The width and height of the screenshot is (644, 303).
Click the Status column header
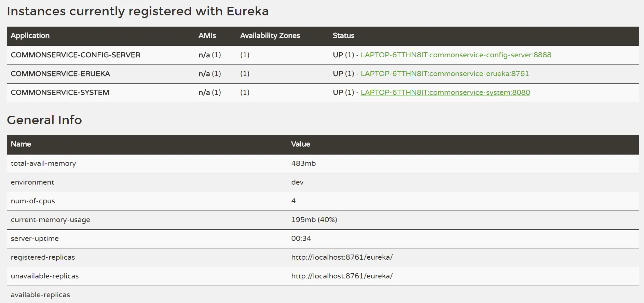click(343, 35)
